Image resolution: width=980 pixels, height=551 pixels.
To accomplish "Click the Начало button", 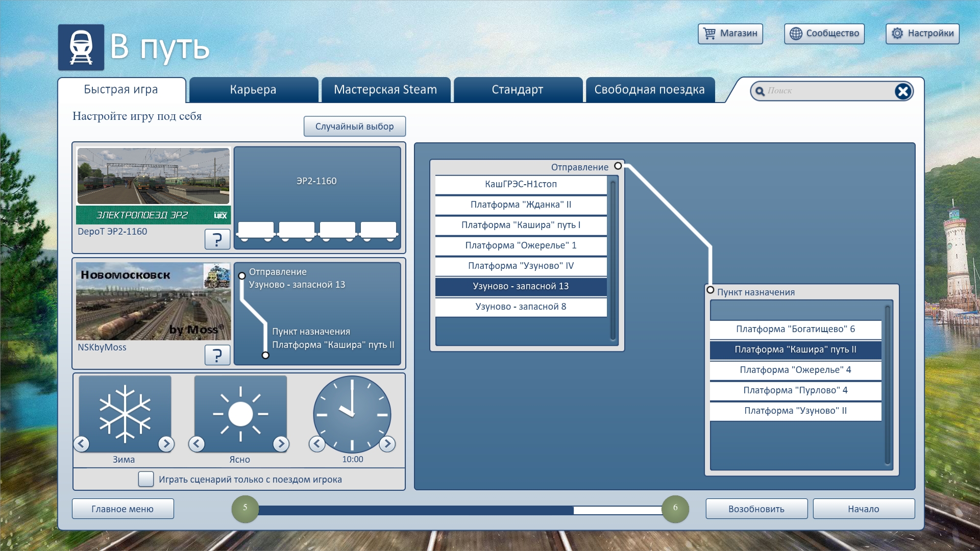I will pyautogui.click(x=863, y=509).
